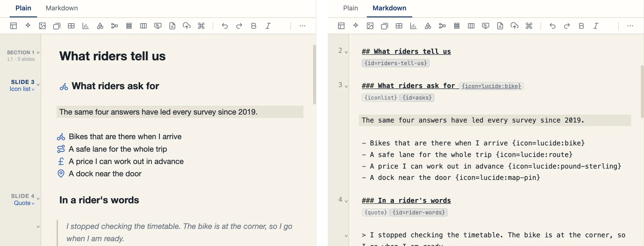Toggle bold formatting in right pane toolbar
Viewport: 644px width, 246px height.
(x=581, y=26)
